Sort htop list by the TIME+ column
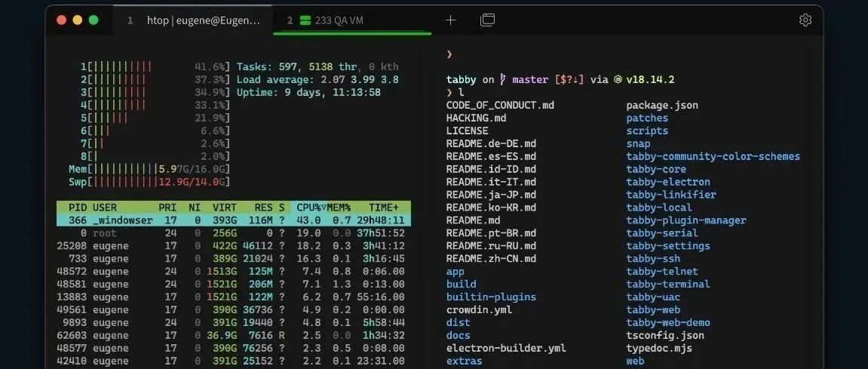The image size is (868, 369). point(384,208)
